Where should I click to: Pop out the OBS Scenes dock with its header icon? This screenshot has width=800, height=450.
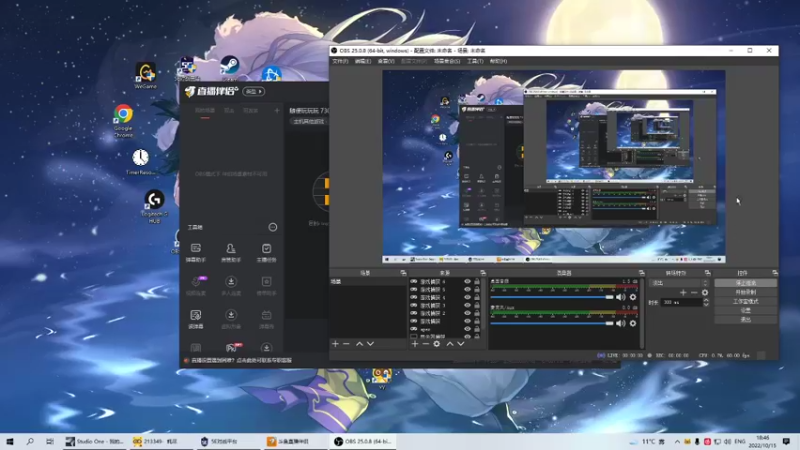coord(403,273)
